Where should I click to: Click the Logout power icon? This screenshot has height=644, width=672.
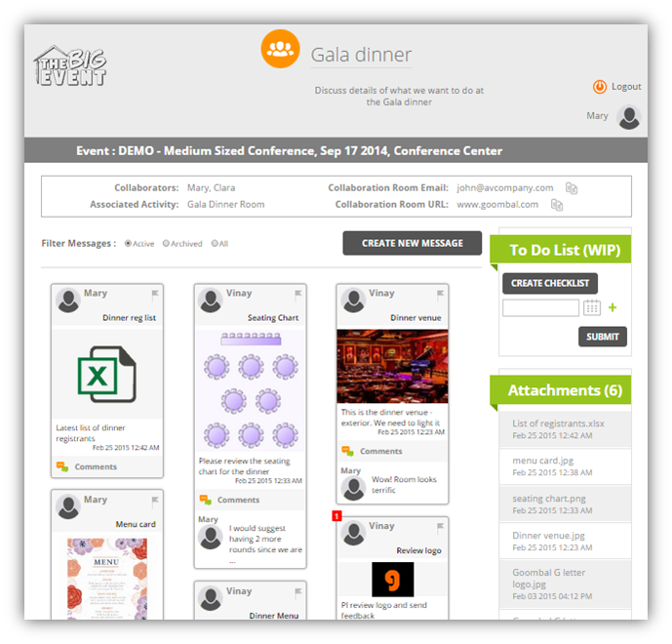point(600,87)
